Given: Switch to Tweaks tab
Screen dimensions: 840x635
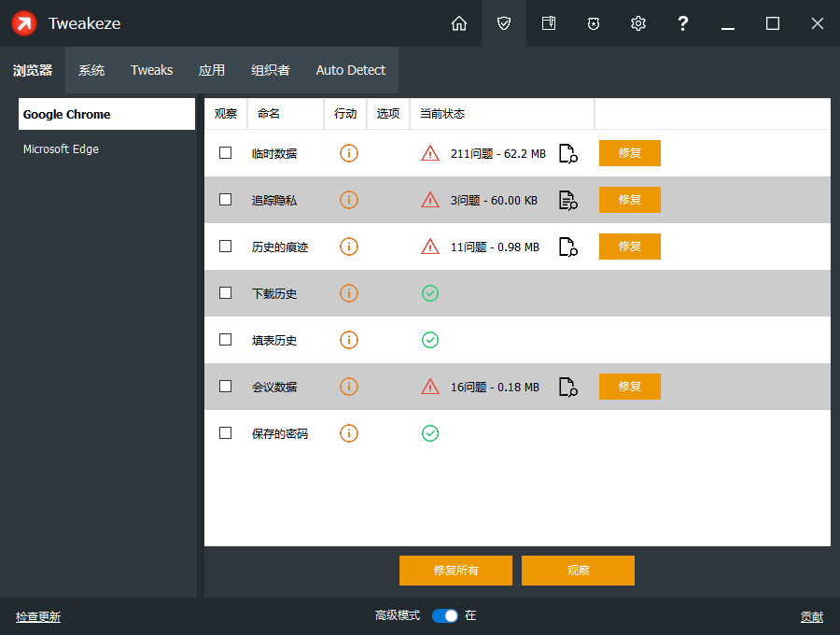Looking at the screenshot, I should (151, 70).
